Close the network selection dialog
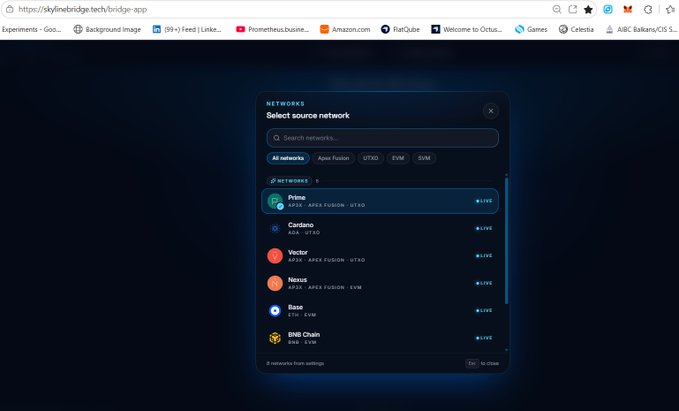Viewport: 679px width, 411px height. click(491, 111)
